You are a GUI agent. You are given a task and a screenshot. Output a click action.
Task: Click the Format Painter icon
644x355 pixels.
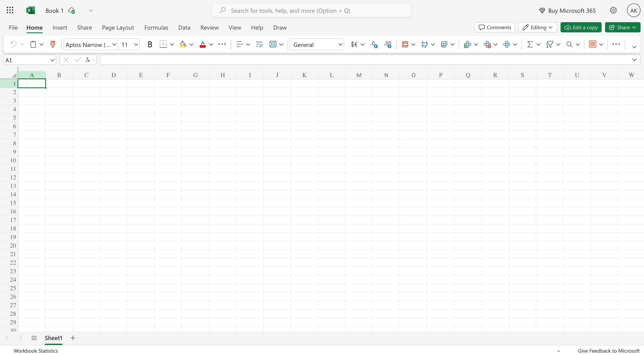(53, 44)
